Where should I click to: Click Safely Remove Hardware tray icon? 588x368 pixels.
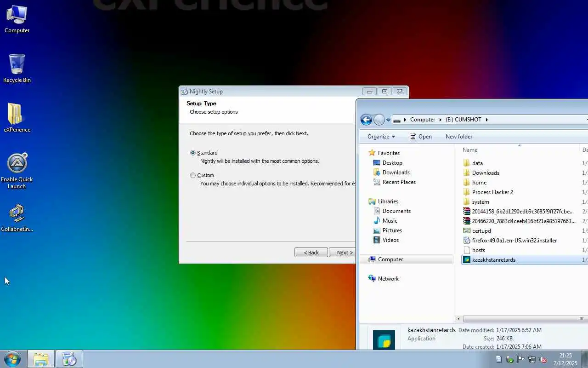click(510, 359)
